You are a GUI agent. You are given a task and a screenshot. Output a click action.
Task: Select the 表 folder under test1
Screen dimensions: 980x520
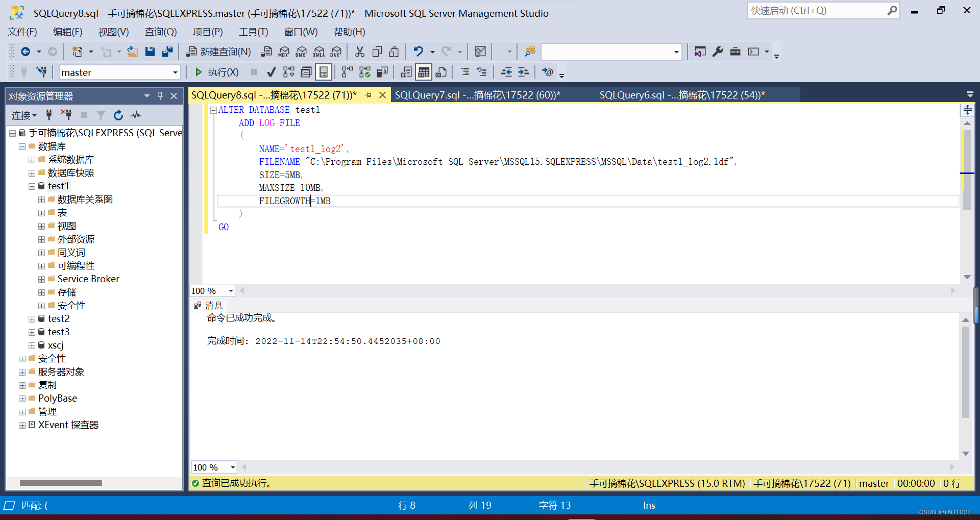coord(62,213)
